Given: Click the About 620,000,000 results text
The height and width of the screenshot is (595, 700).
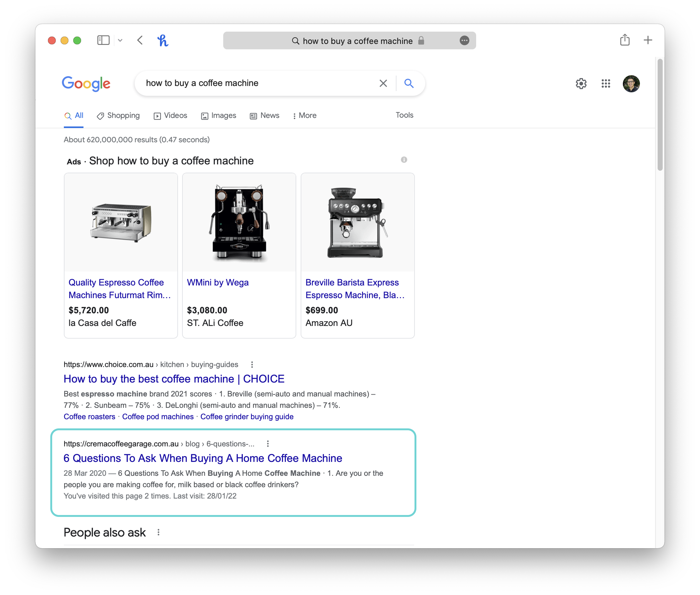Looking at the screenshot, I should [x=137, y=140].
